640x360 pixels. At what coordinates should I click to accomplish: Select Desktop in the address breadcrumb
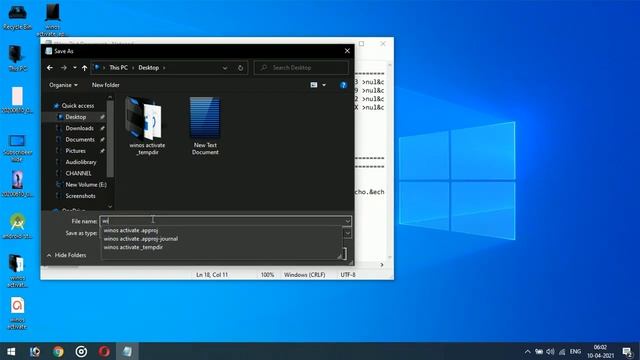(x=148, y=68)
